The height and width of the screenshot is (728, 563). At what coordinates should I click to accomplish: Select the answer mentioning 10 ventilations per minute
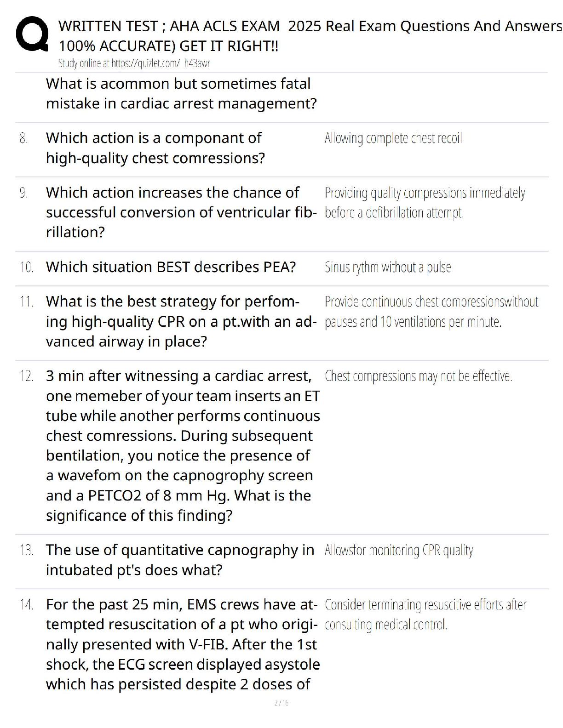(x=431, y=312)
